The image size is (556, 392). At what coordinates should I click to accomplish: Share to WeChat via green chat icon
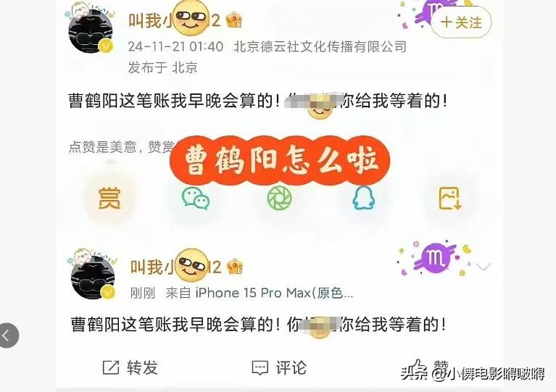tap(196, 198)
